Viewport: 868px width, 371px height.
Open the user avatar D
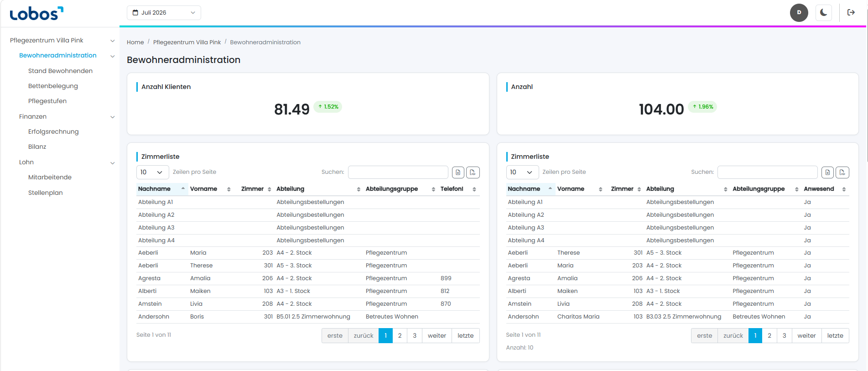pos(799,12)
